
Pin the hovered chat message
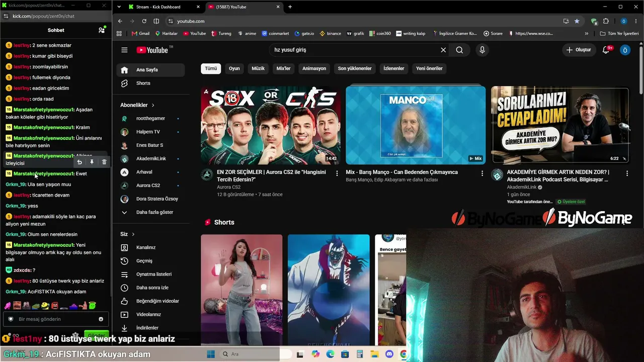click(x=92, y=162)
